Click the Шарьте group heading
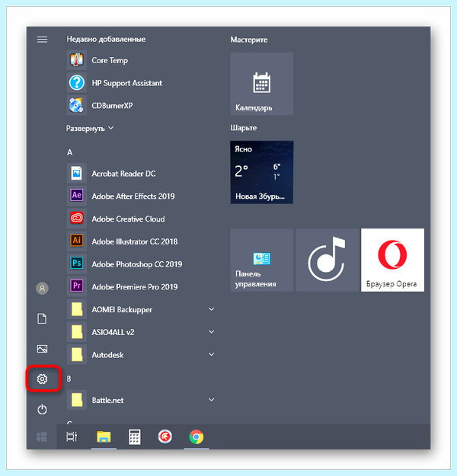457x476 pixels. (x=244, y=128)
